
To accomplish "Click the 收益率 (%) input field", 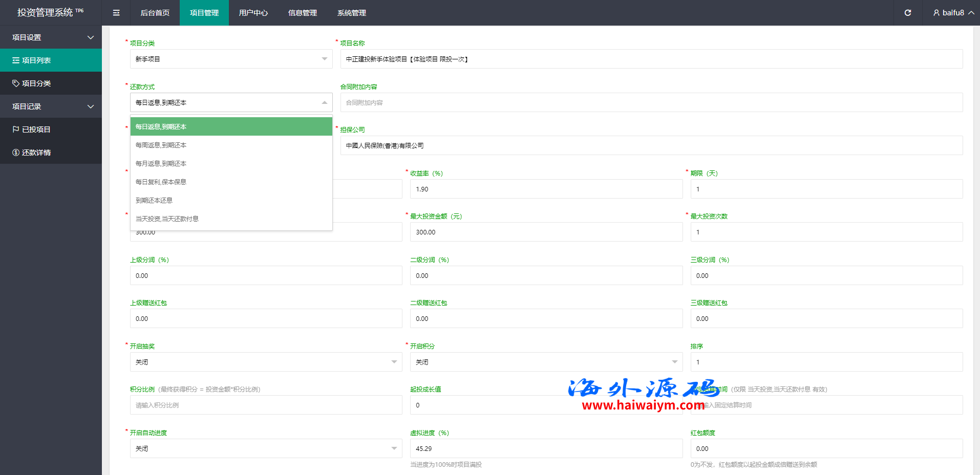I will pyautogui.click(x=546, y=189).
